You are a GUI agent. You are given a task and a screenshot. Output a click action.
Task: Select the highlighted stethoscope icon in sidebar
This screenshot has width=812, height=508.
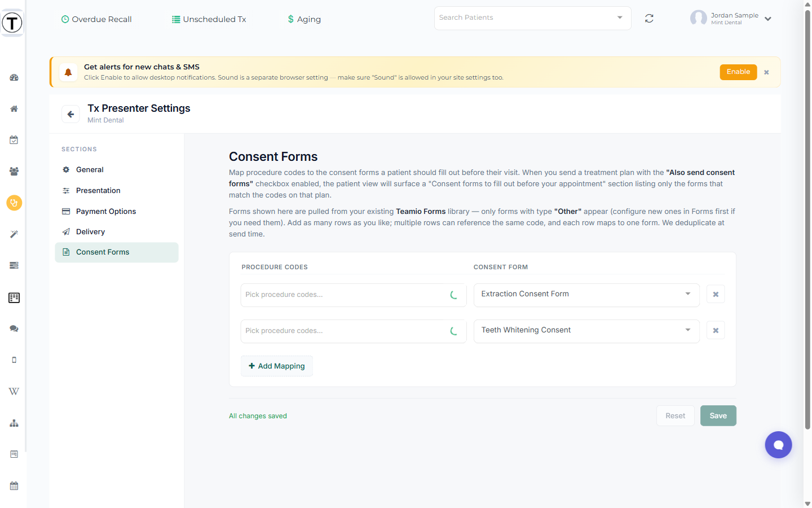pyautogui.click(x=14, y=203)
